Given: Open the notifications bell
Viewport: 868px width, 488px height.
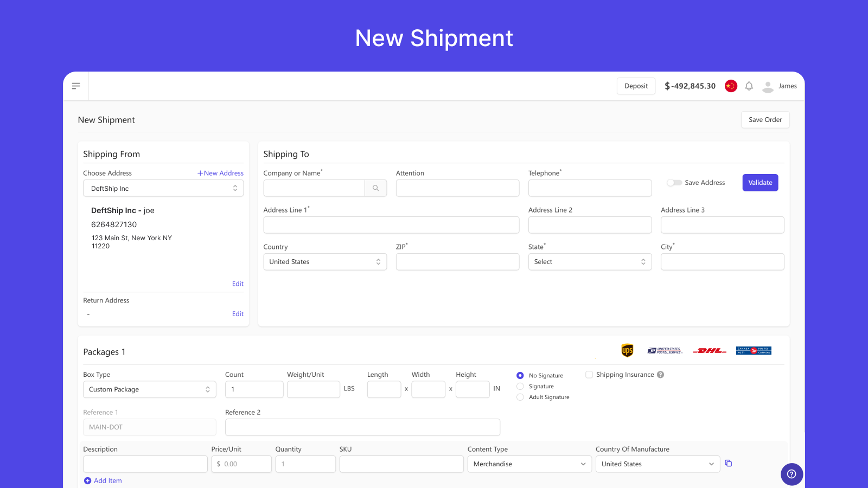Looking at the screenshot, I should point(749,86).
